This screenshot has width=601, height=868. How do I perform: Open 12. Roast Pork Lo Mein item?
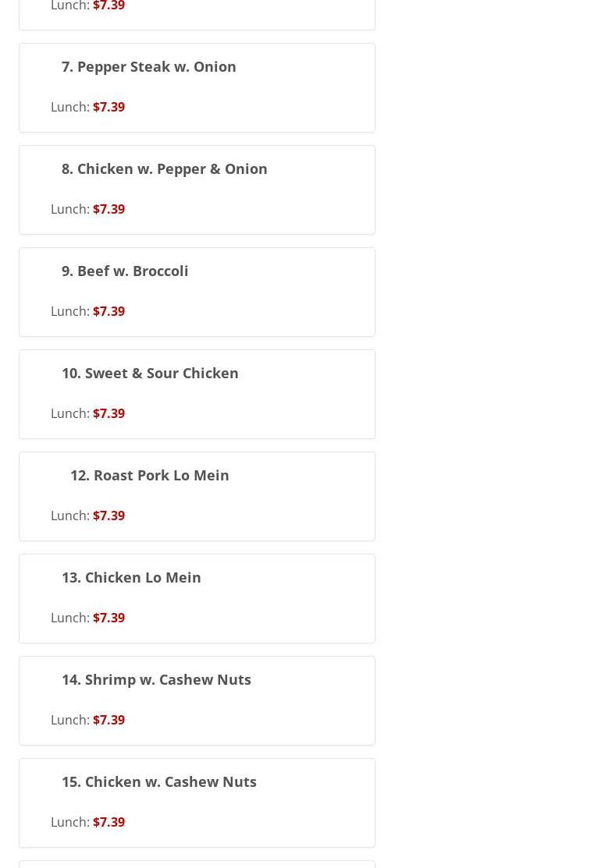tap(149, 476)
